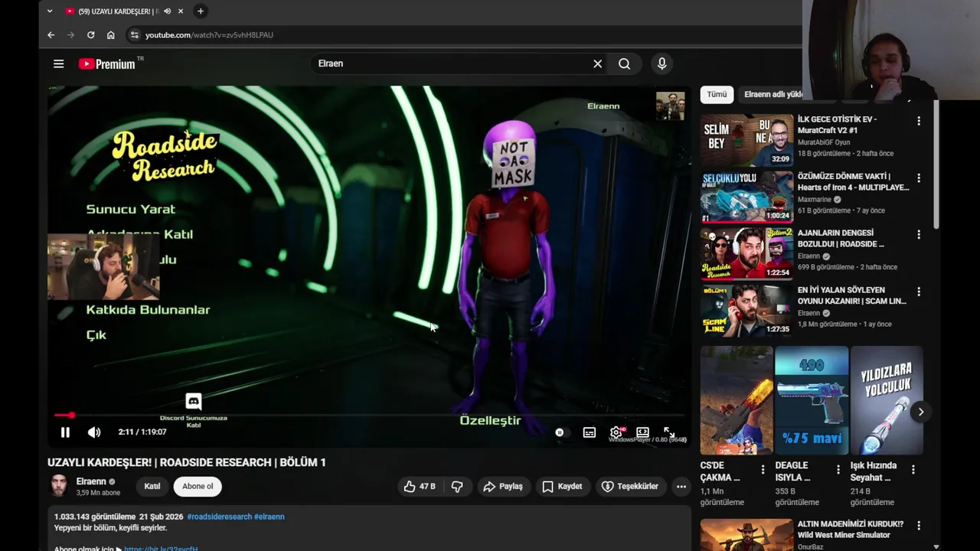Clear the search box with the X icon
980x551 pixels.
click(x=597, y=64)
